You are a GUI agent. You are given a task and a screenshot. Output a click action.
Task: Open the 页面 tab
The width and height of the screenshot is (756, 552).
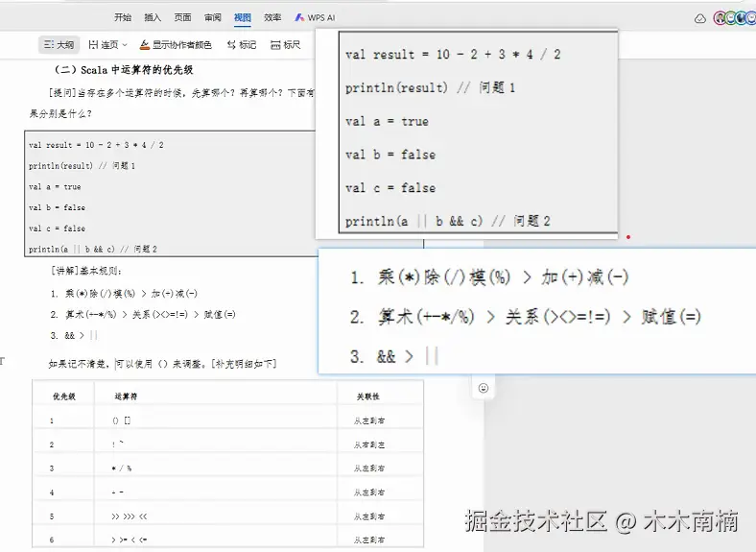[182, 17]
